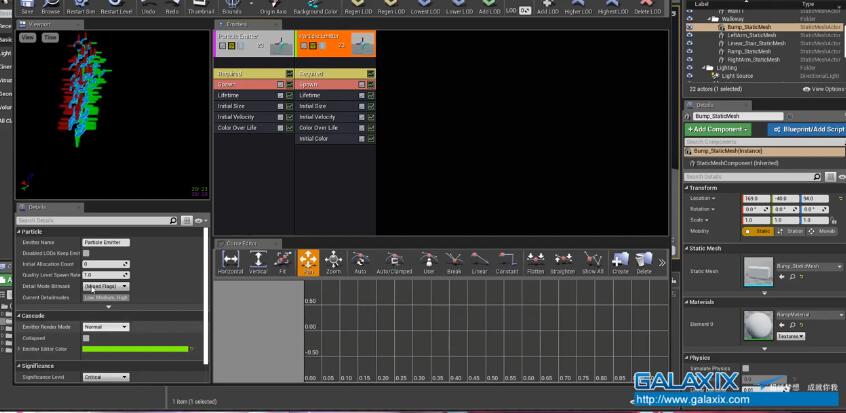846x413 pixels.
Task: Click the Add Component button
Action: (x=717, y=130)
